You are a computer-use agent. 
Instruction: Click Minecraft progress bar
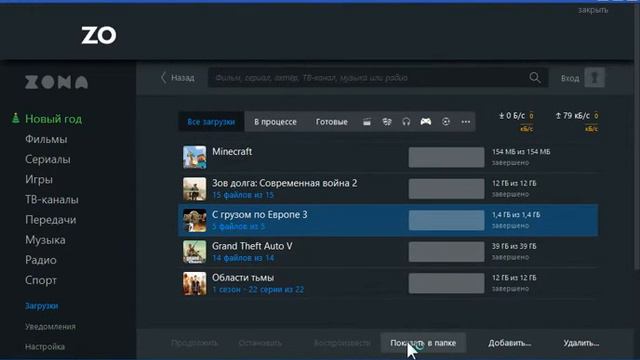(447, 158)
